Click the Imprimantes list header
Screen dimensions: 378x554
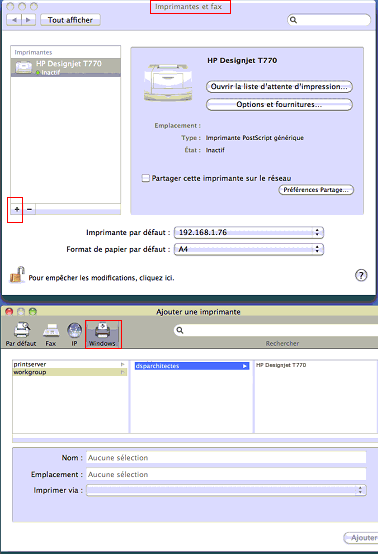tap(66, 52)
